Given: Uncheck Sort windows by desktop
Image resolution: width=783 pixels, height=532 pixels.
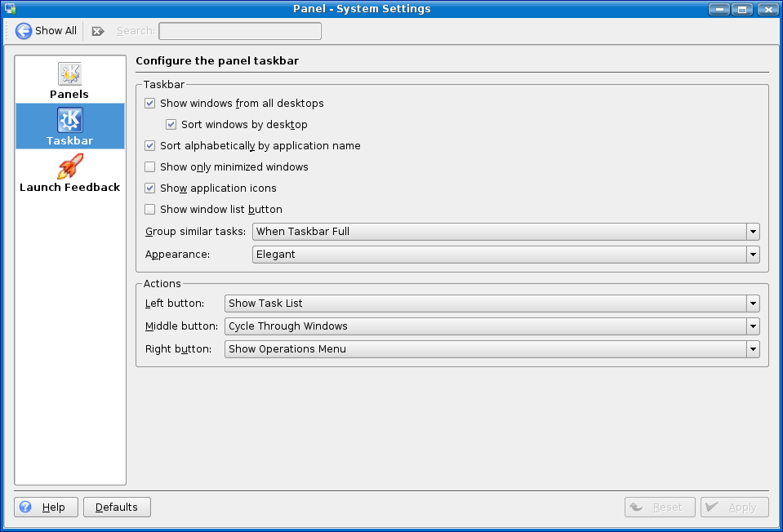Looking at the screenshot, I should click(171, 125).
